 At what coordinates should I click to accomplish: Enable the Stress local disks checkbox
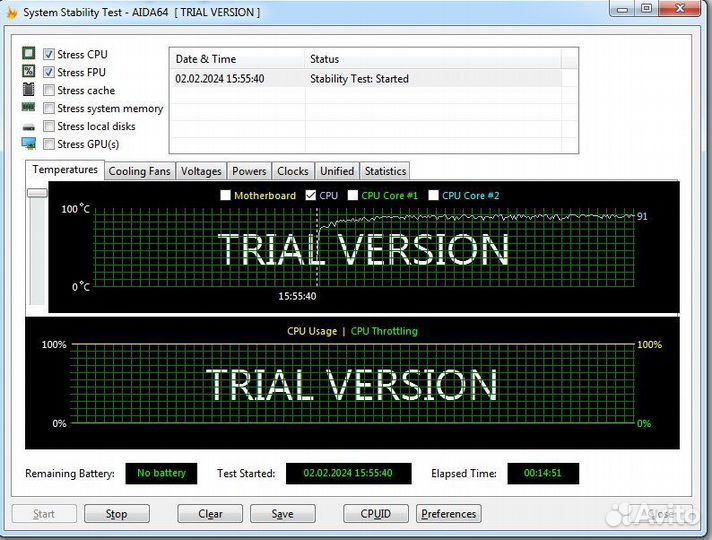(x=49, y=126)
